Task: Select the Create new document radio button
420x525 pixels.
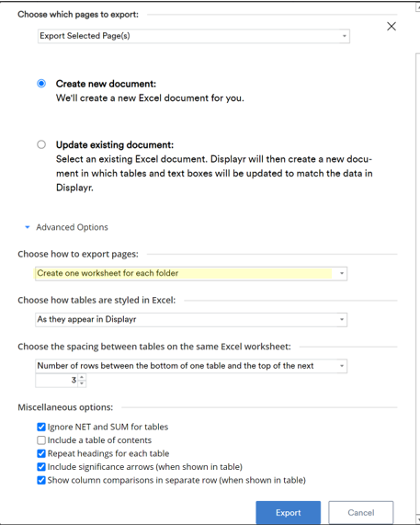Action: pos(41,84)
